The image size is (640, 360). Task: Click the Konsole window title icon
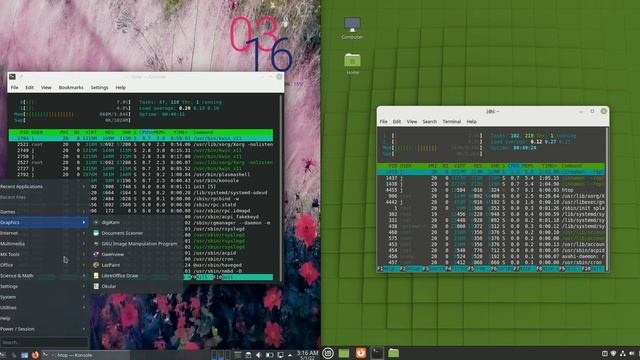coord(12,76)
